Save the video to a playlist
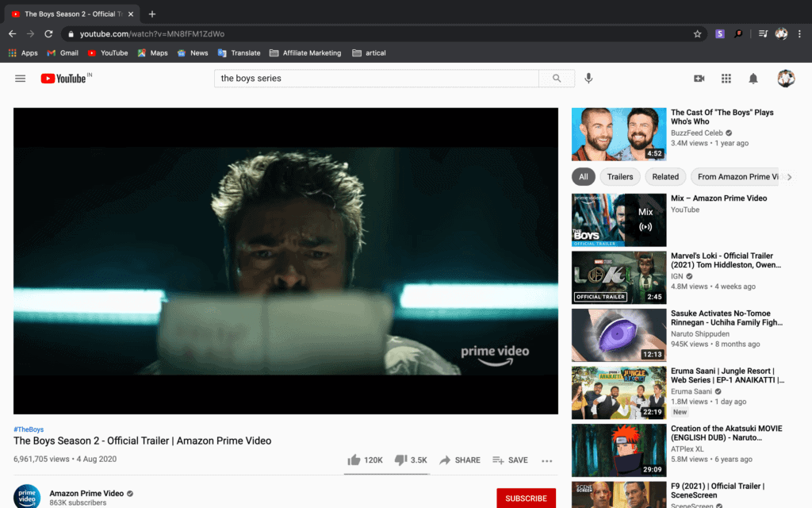Screen dimensions: 812x508 tap(510, 460)
